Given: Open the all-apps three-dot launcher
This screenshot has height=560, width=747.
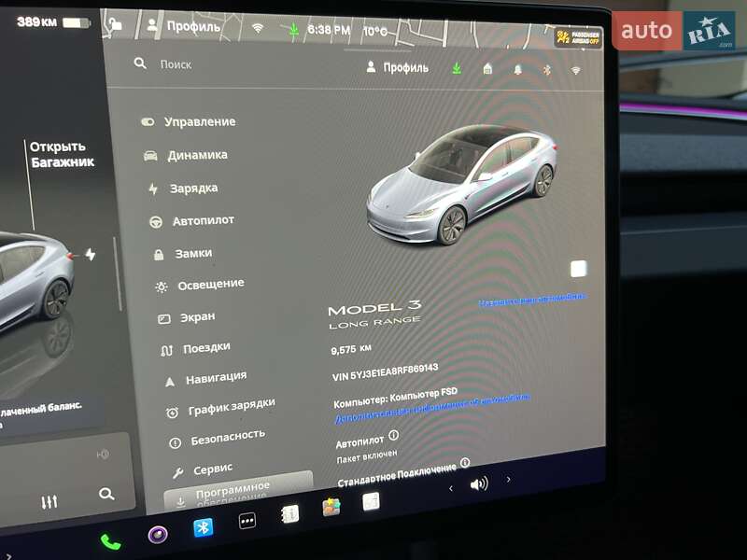Looking at the screenshot, I should [x=247, y=521].
